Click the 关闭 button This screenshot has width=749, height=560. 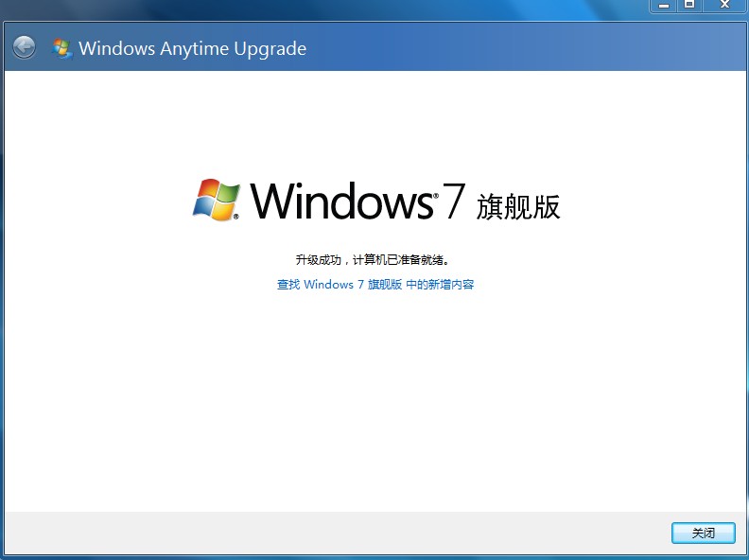tap(704, 533)
